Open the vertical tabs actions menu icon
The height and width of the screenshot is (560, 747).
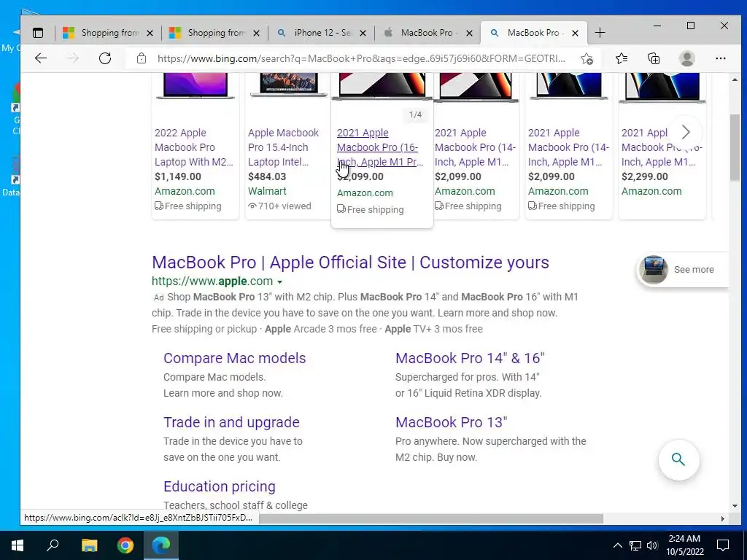(38, 33)
